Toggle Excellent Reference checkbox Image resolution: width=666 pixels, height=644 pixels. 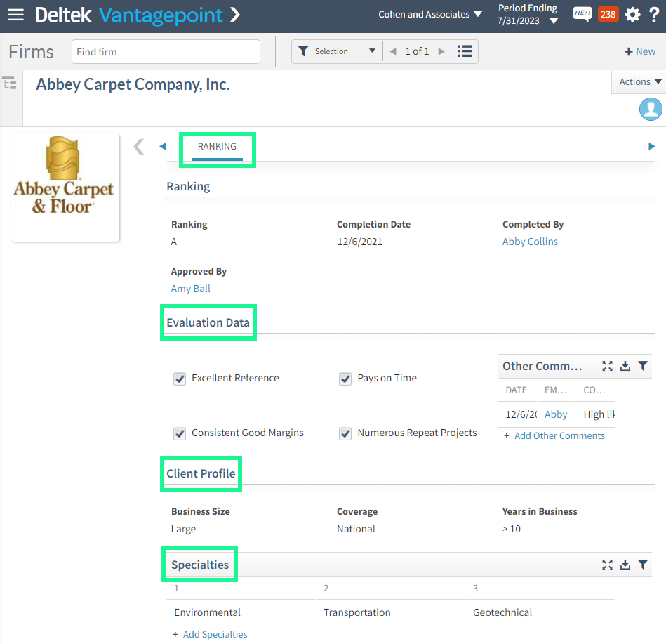tap(180, 379)
